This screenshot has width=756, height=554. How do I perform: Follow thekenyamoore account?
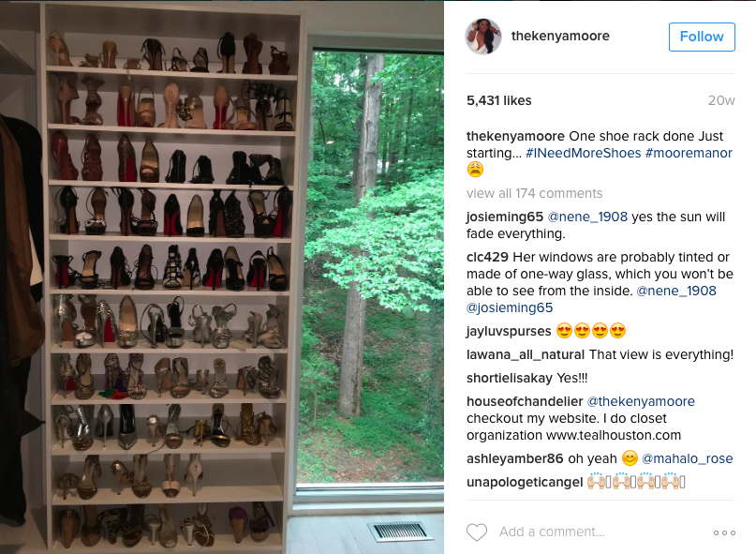702,37
